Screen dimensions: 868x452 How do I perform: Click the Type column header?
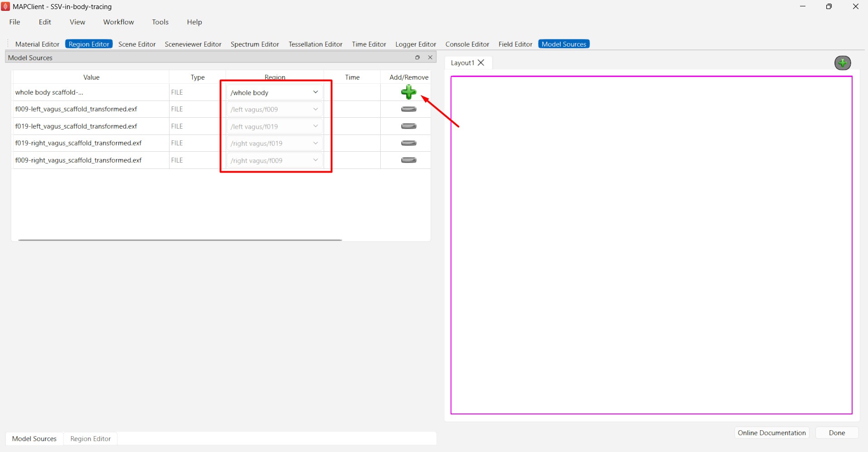[198, 77]
